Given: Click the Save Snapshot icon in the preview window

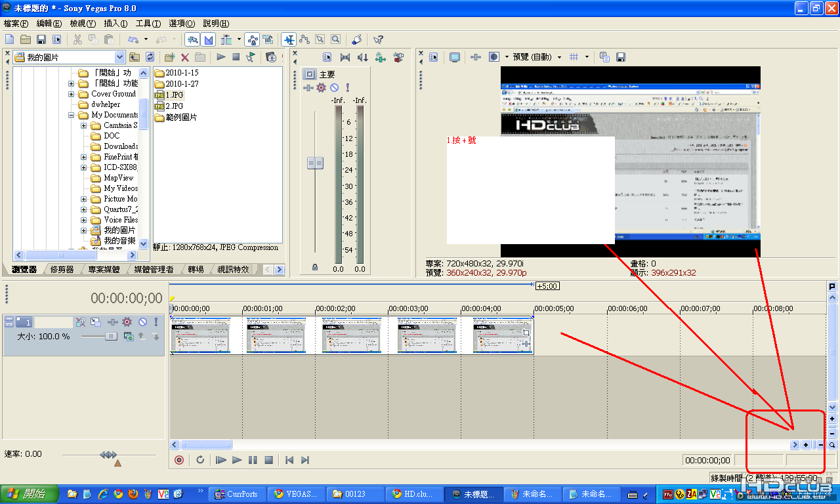Looking at the screenshot, I should pyautogui.click(x=620, y=57).
